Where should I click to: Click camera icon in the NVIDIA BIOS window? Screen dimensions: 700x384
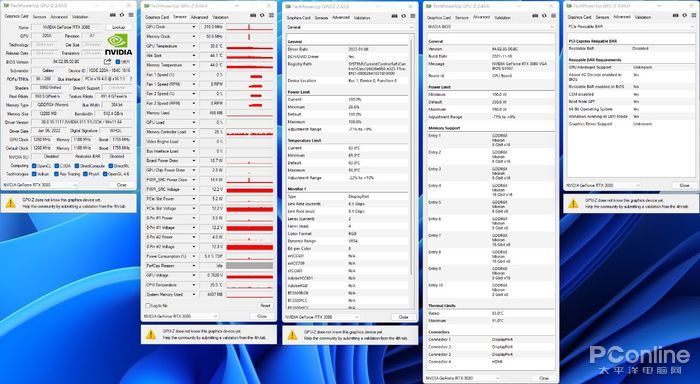[x=535, y=16]
